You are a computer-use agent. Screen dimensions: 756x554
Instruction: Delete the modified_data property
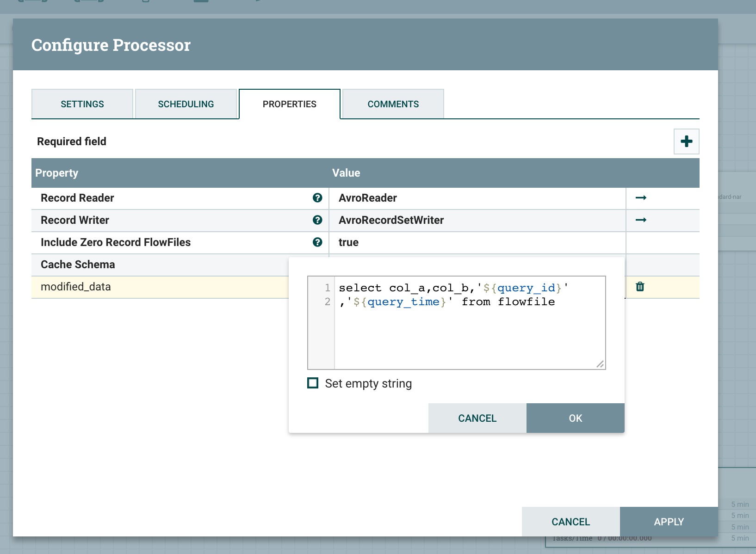pos(640,287)
